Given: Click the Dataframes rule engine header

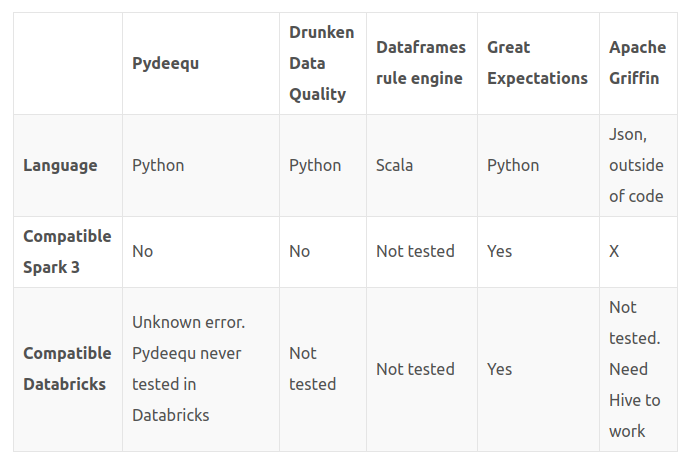Looking at the screenshot, I should pyautogui.click(x=419, y=63).
